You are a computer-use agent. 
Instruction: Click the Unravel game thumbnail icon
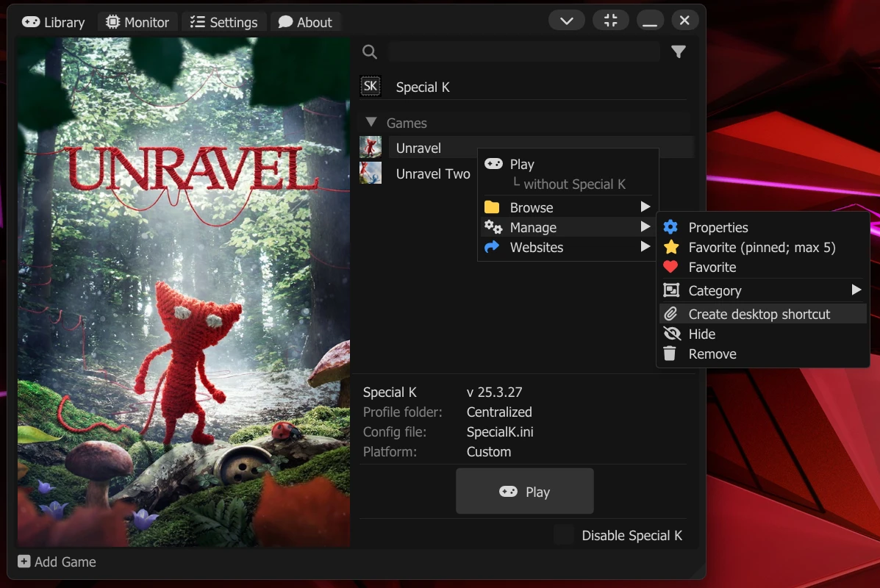371,148
